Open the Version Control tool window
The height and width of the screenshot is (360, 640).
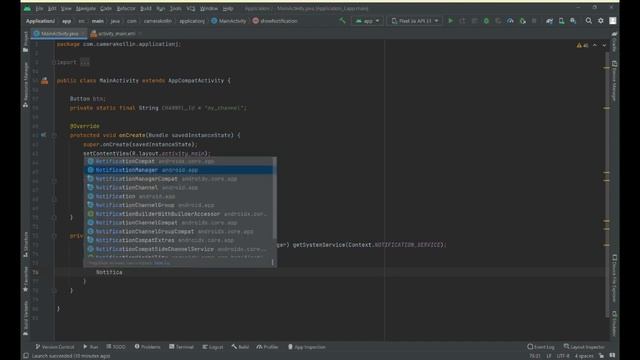55,347
